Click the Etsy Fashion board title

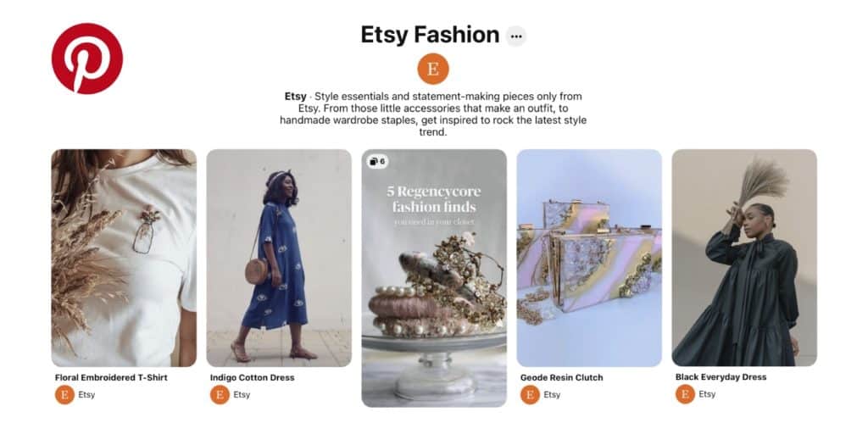coord(430,35)
